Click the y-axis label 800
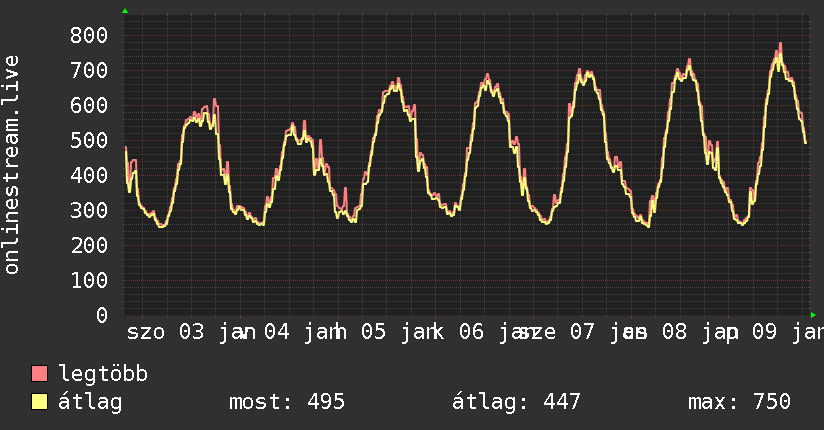Image resolution: width=824 pixels, height=430 pixels. 89,35
